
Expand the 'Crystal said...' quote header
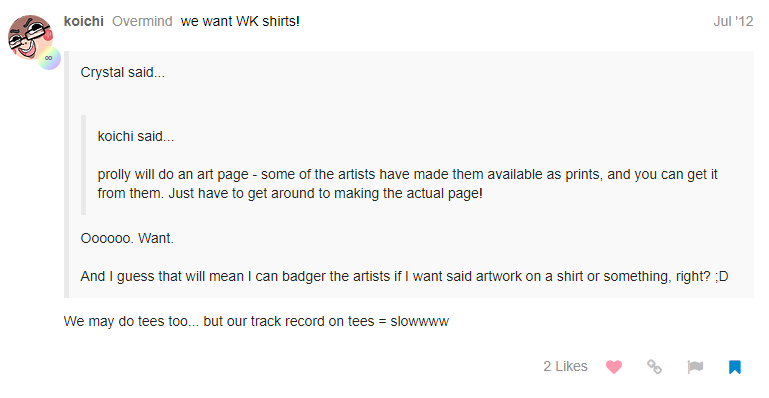point(123,73)
